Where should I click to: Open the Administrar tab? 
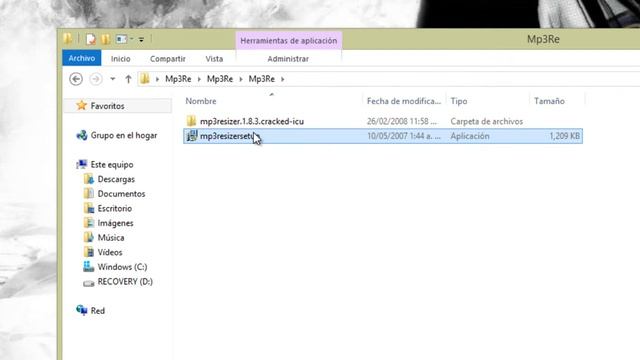click(x=288, y=59)
